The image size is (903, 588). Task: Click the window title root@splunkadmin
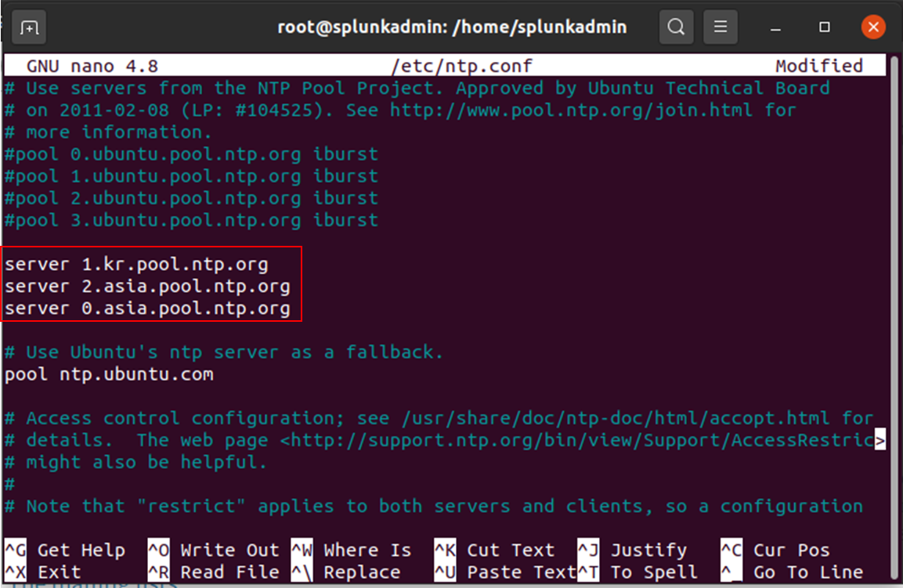tap(452, 27)
